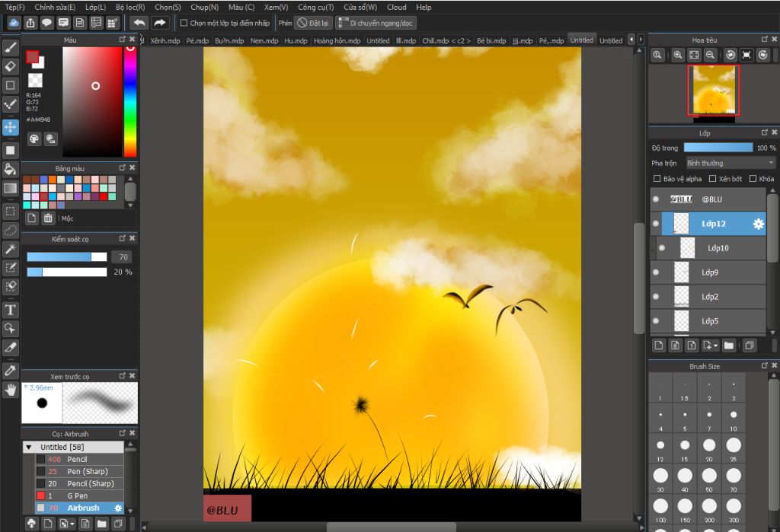
Task: Select the G Pen brush
Action: (79, 495)
